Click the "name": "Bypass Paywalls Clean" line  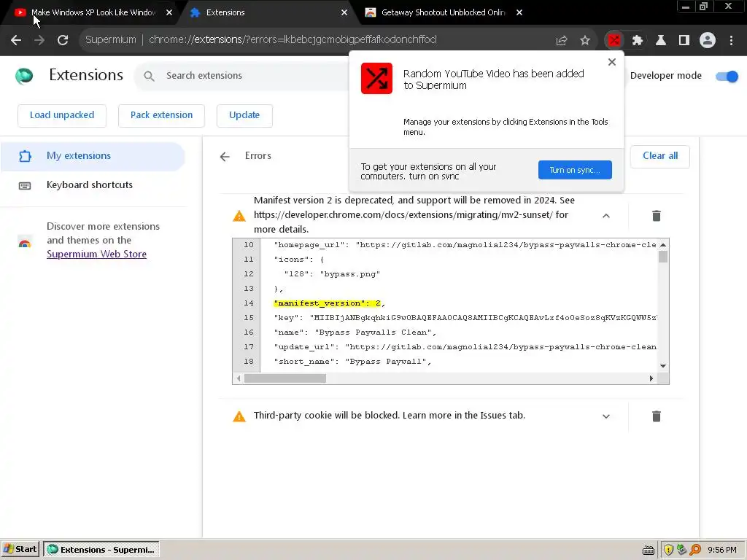pos(355,332)
